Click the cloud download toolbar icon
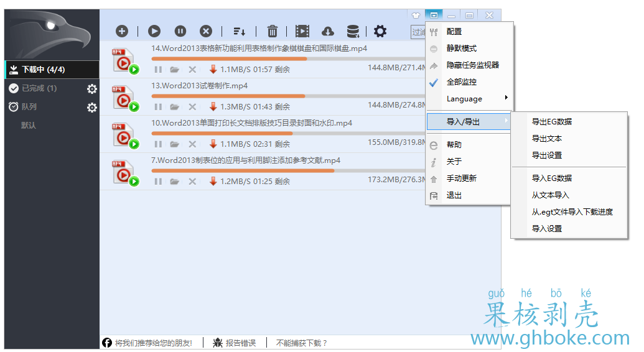 point(327,31)
